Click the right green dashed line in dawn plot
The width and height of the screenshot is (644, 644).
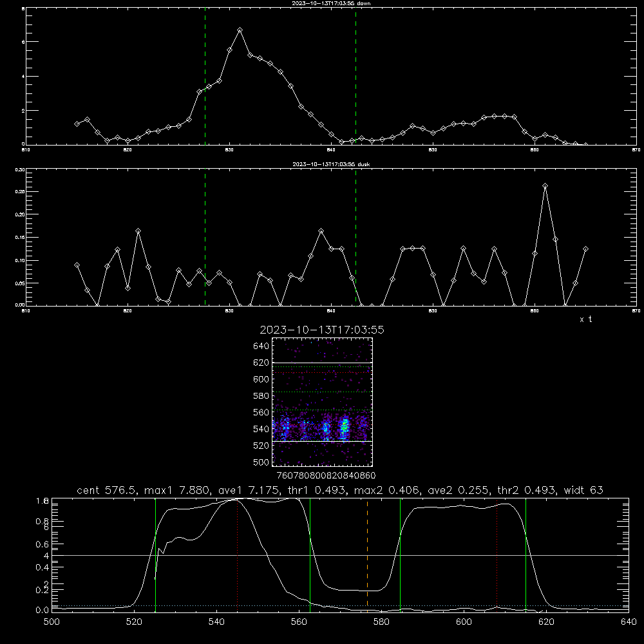coord(355,76)
